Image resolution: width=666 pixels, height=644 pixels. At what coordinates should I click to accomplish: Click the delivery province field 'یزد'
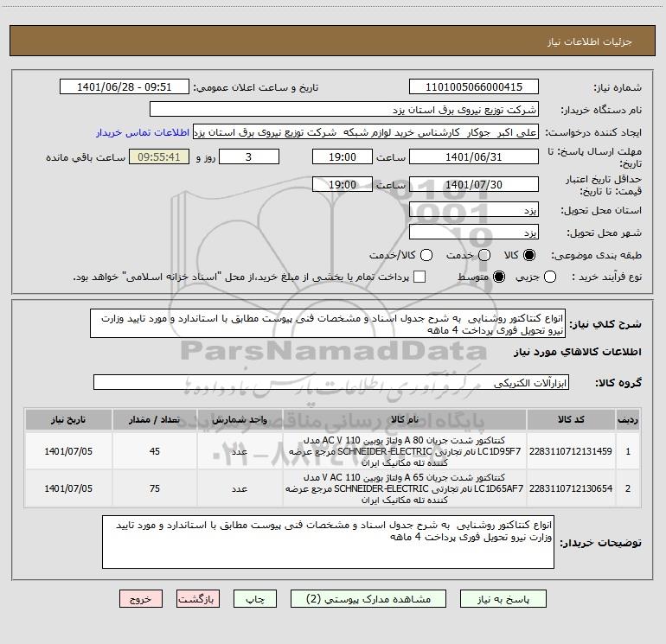474,210
